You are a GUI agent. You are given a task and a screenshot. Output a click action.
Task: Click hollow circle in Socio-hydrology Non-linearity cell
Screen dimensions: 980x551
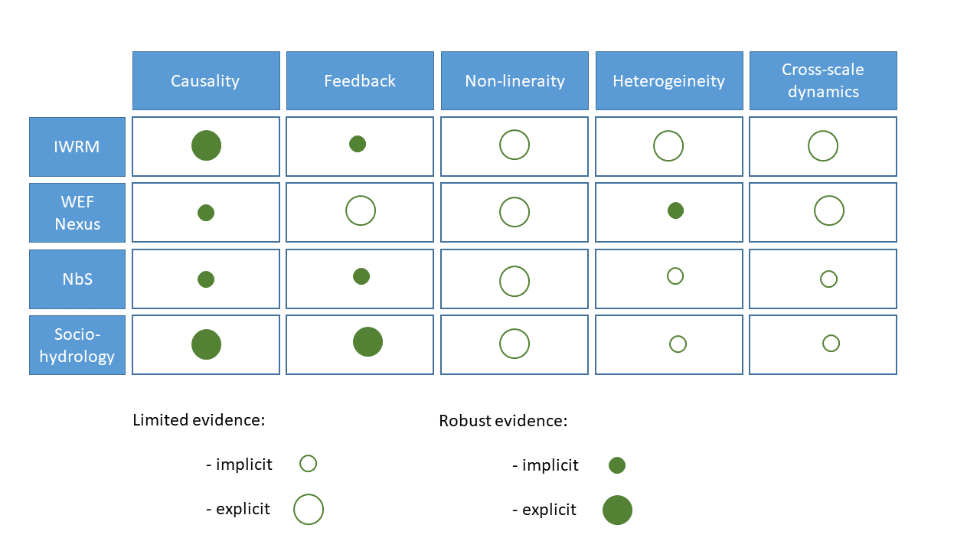coord(514,344)
